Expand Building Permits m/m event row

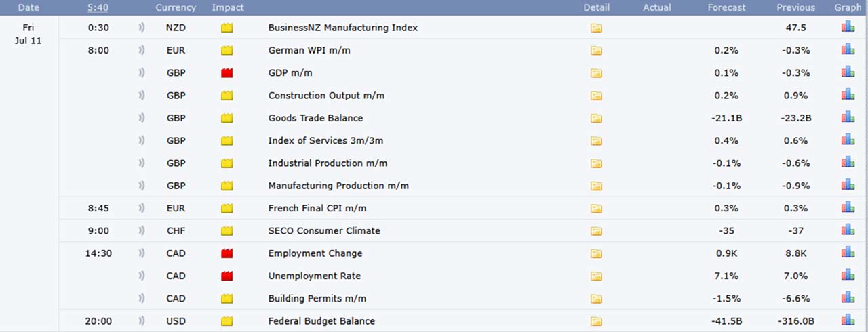(463, 298)
